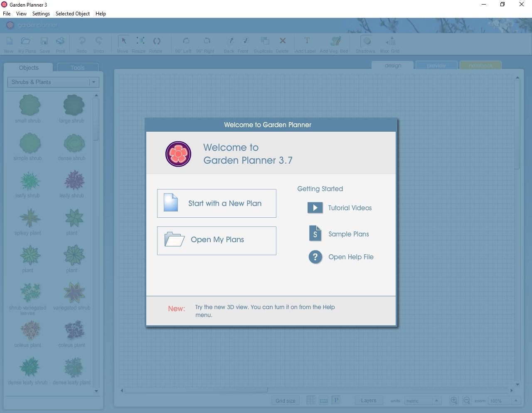Click the horizontal scrollbar below the canvas
This screenshot has height=413, width=532.
point(195,390)
